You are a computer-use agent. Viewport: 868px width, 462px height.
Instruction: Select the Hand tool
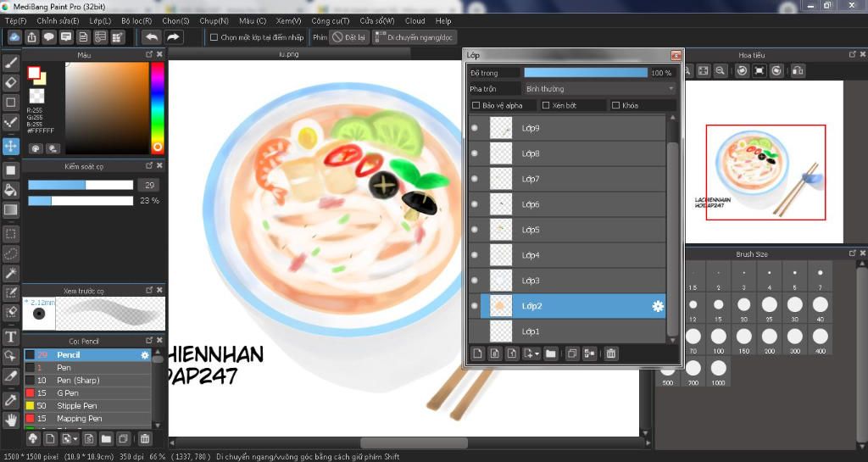point(10,420)
